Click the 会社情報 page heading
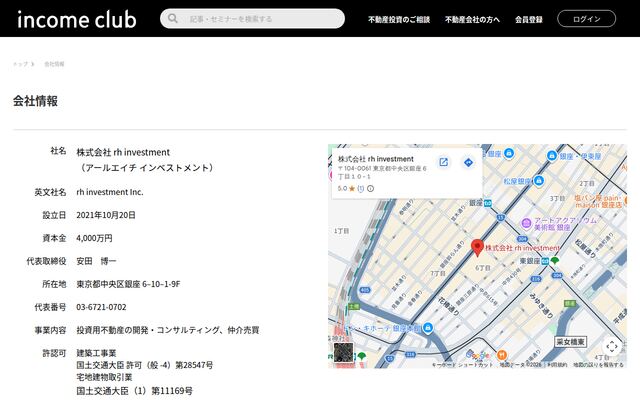This screenshot has width=640, height=400. (x=36, y=101)
